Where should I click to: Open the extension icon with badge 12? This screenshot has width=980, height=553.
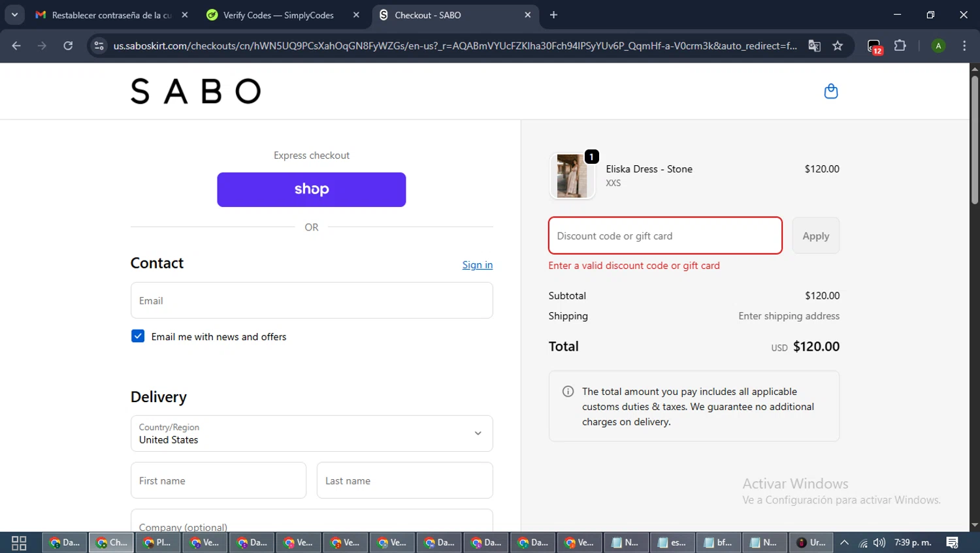coord(874,46)
